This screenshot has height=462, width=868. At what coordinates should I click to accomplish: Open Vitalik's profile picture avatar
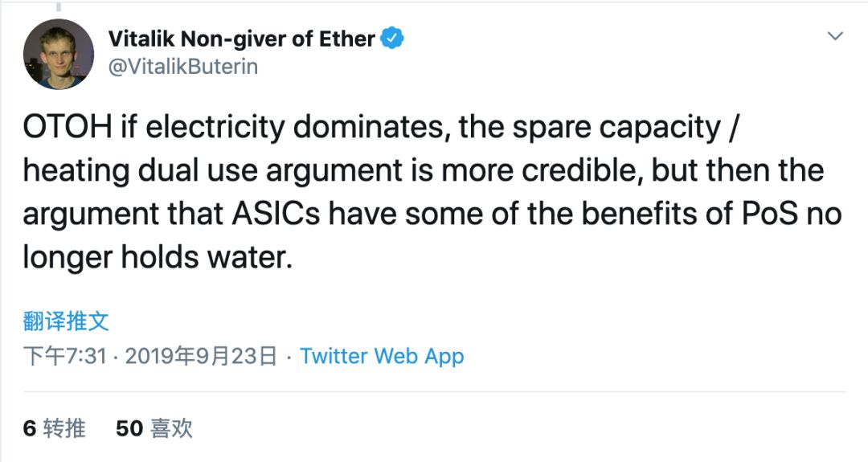(x=59, y=54)
